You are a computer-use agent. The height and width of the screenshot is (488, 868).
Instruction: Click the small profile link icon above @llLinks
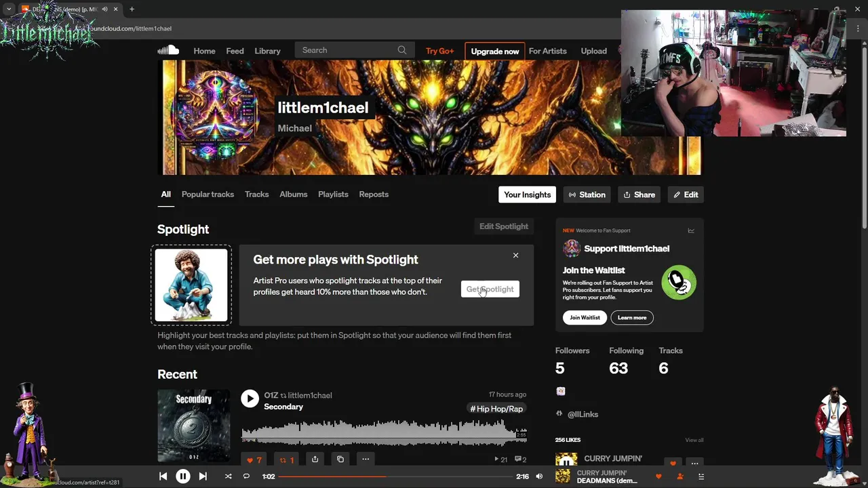click(560, 391)
